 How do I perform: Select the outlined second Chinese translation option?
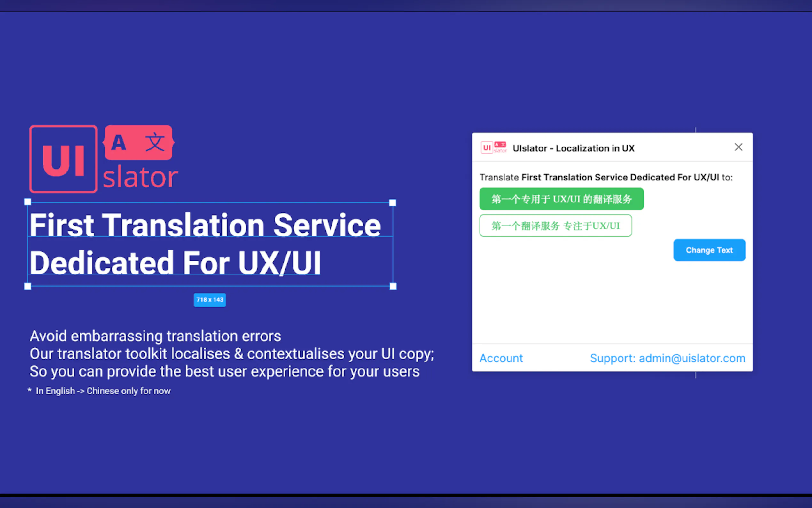(556, 226)
